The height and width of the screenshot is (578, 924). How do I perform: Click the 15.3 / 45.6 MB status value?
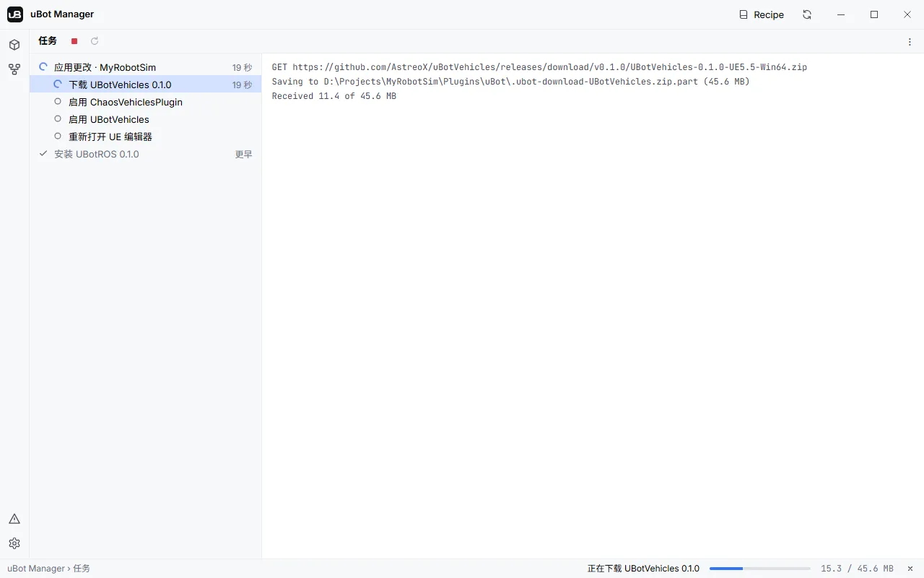coord(857,569)
